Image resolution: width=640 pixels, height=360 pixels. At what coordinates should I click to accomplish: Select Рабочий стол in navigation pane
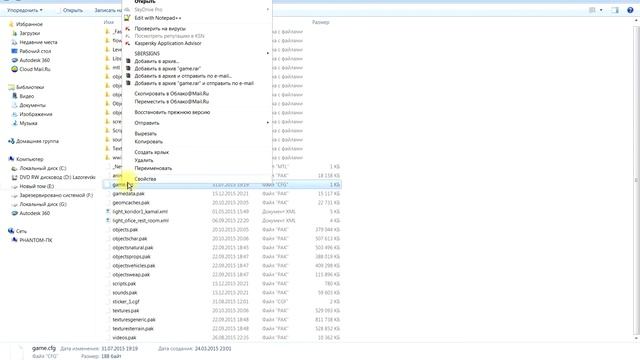(35, 51)
